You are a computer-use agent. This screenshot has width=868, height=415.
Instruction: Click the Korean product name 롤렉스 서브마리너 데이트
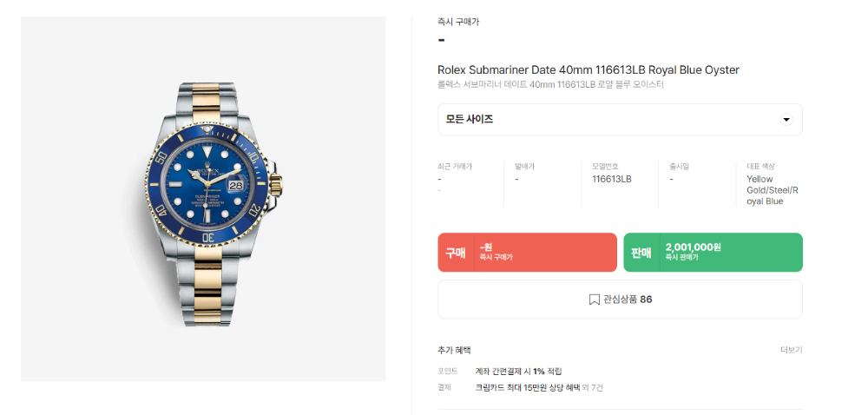550,85
